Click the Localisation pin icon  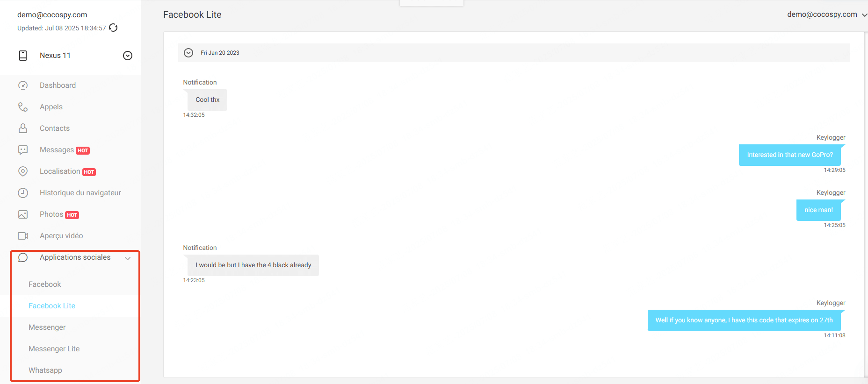coord(23,171)
